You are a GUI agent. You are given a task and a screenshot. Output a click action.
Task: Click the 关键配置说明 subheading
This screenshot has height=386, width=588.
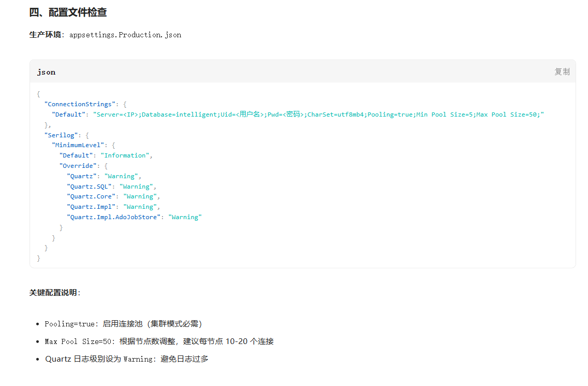click(x=55, y=293)
